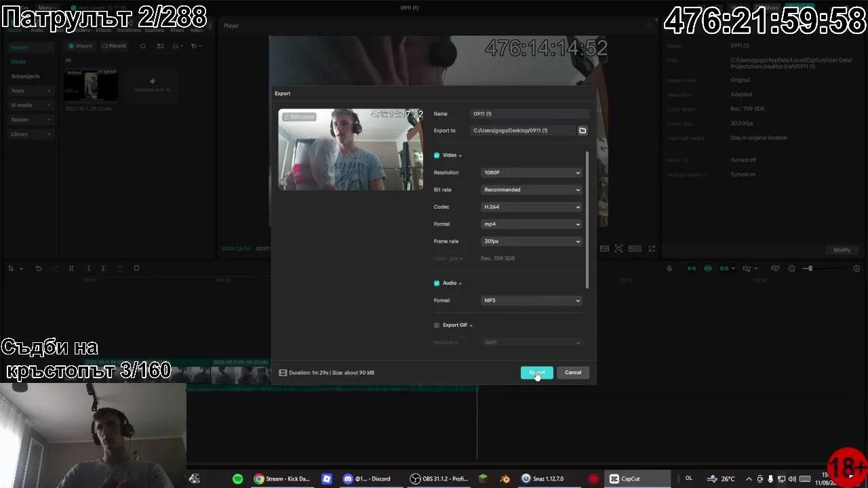This screenshot has height=488, width=868.
Task: Open Blender from the taskbar
Action: click(x=505, y=479)
